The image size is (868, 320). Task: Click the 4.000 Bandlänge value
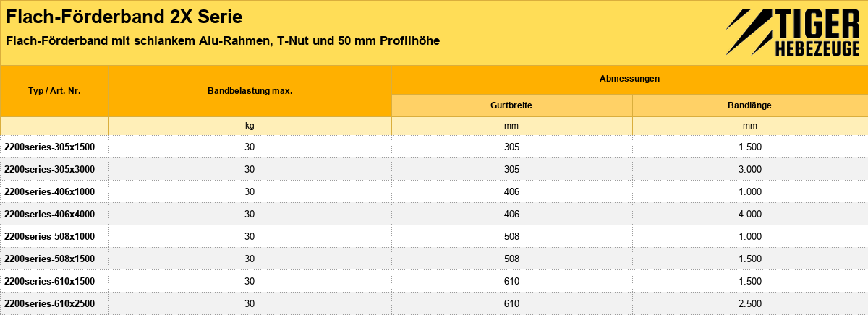(x=750, y=214)
